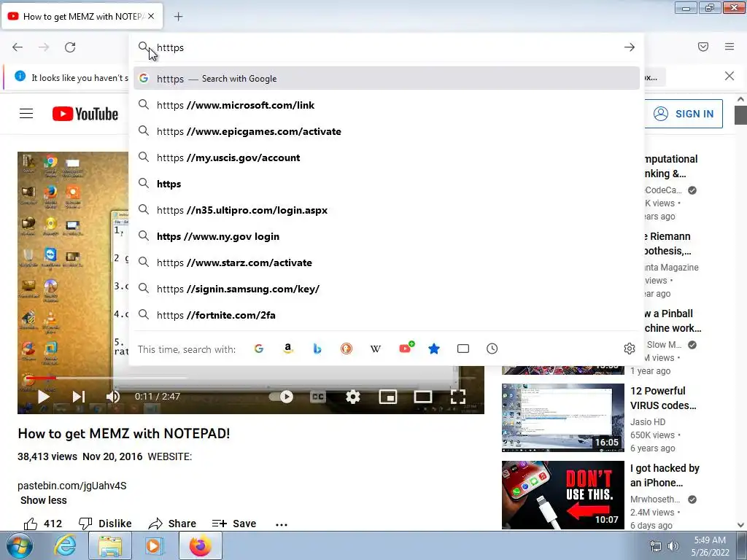Search this time with Wikipedia icon
This screenshot has width=747, height=560.
pyautogui.click(x=376, y=349)
